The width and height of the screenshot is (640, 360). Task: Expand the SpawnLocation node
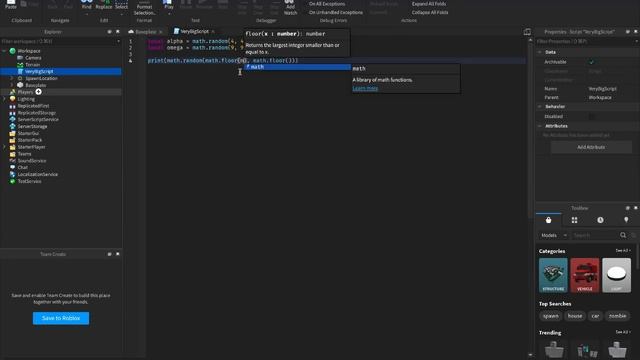[12, 78]
